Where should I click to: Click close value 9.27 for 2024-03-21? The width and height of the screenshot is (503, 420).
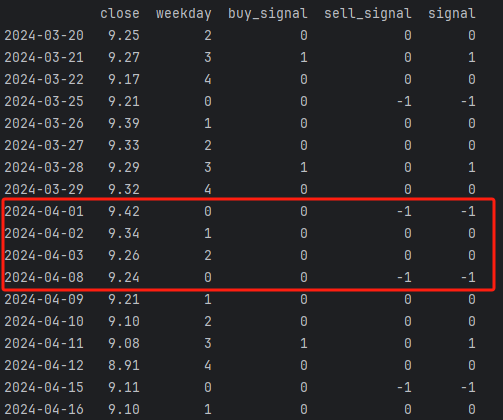pyautogui.click(x=124, y=57)
